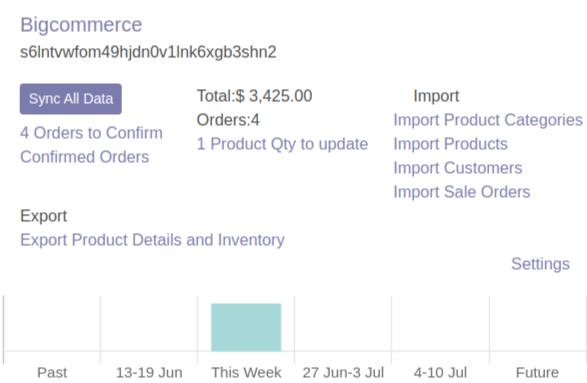Select the 4-10 Jul chart label

440,373
